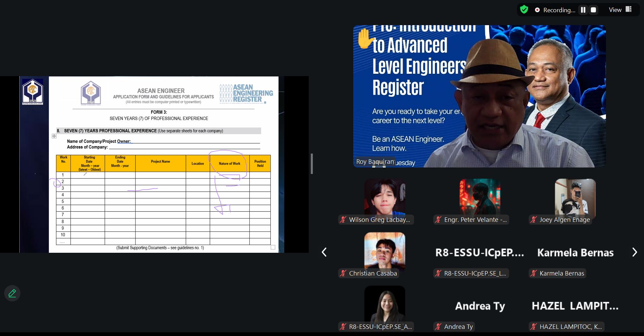This screenshot has height=336, width=644.
Task: Grab the divider handle beside the shared screen
Action: tap(311, 164)
